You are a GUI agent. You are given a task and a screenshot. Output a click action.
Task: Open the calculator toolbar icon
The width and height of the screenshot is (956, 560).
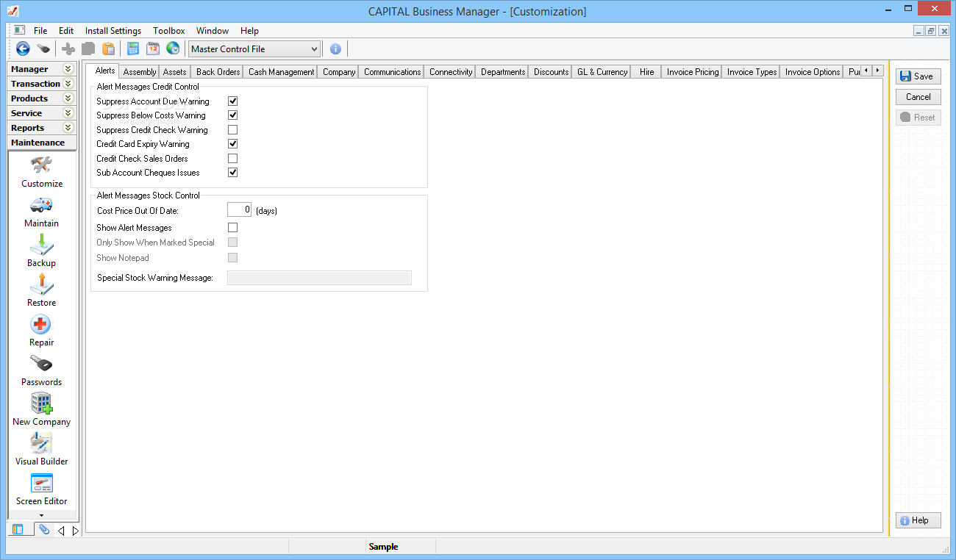click(133, 49)
